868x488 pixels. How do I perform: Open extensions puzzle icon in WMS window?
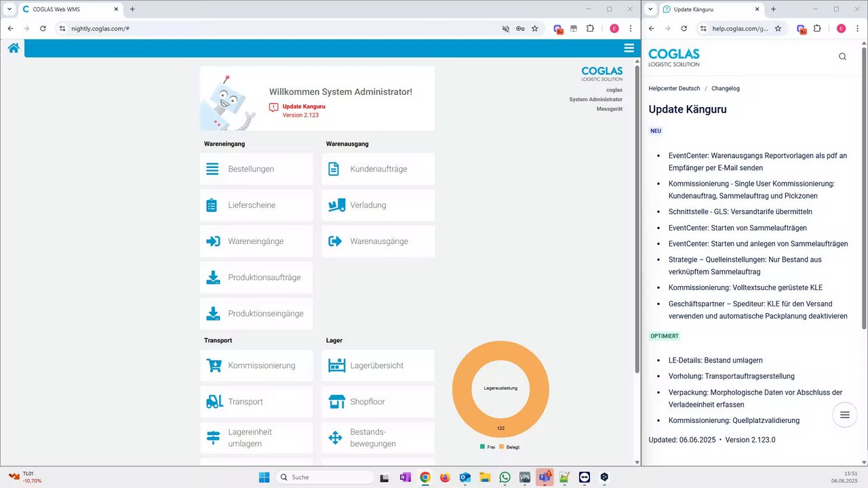pyautogui.click(x=590, y=28)
